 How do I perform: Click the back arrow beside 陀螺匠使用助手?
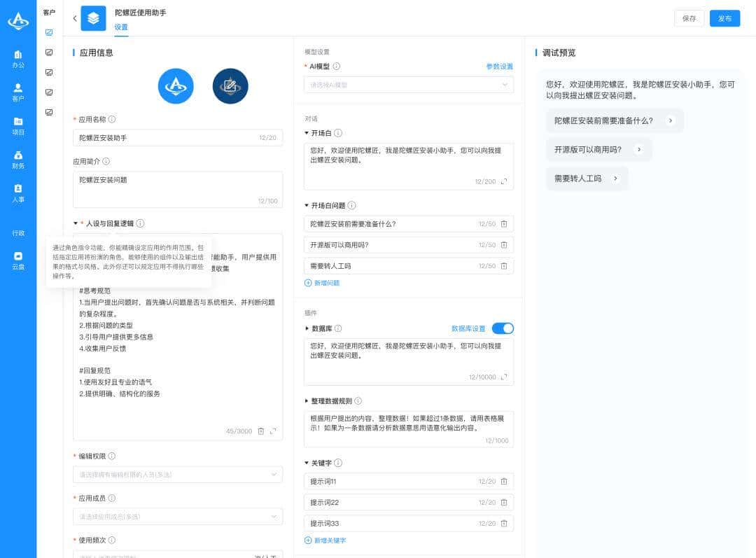click(75, 18)
